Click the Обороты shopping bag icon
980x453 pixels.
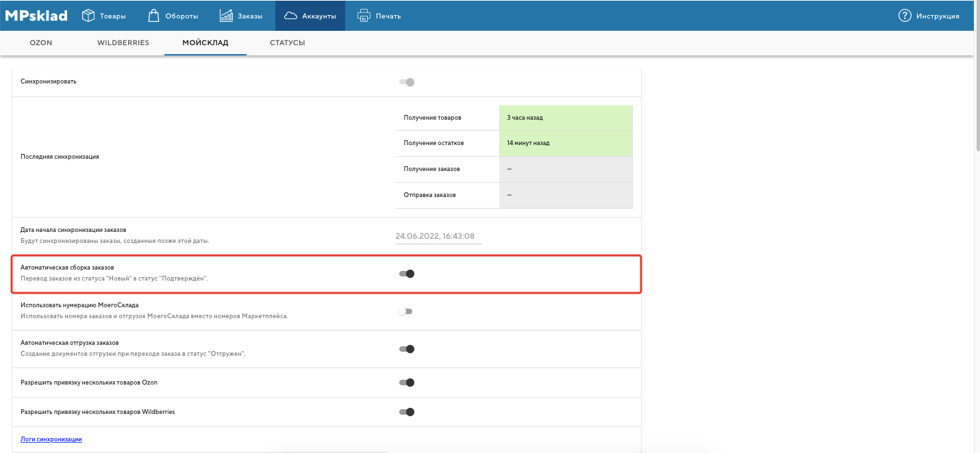click(x=154, y=15)
